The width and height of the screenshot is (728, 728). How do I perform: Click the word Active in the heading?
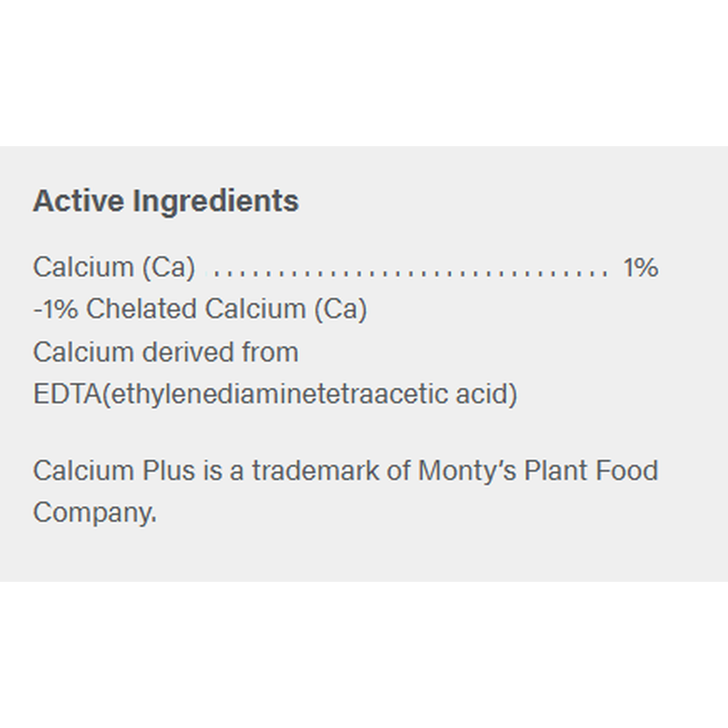(78, 201)
